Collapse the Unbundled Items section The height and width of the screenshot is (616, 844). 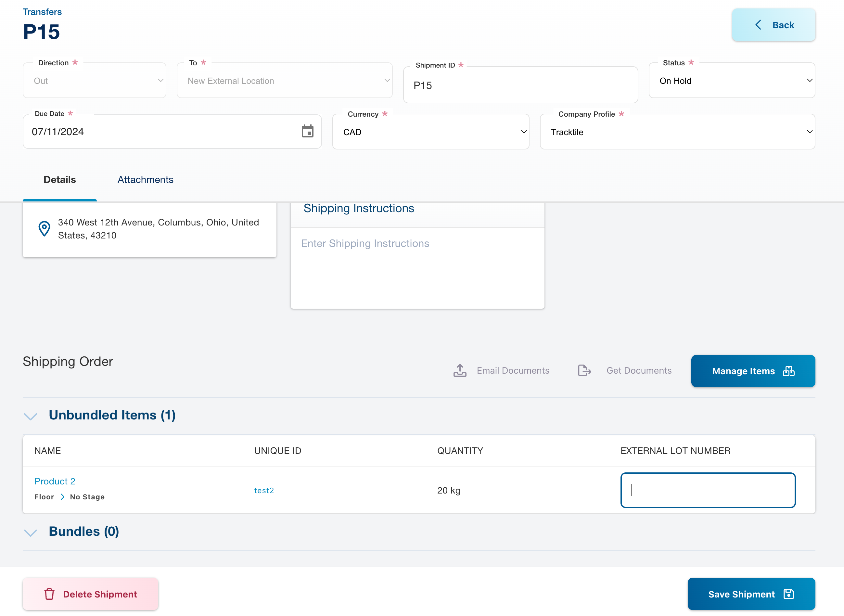[31, 416]
